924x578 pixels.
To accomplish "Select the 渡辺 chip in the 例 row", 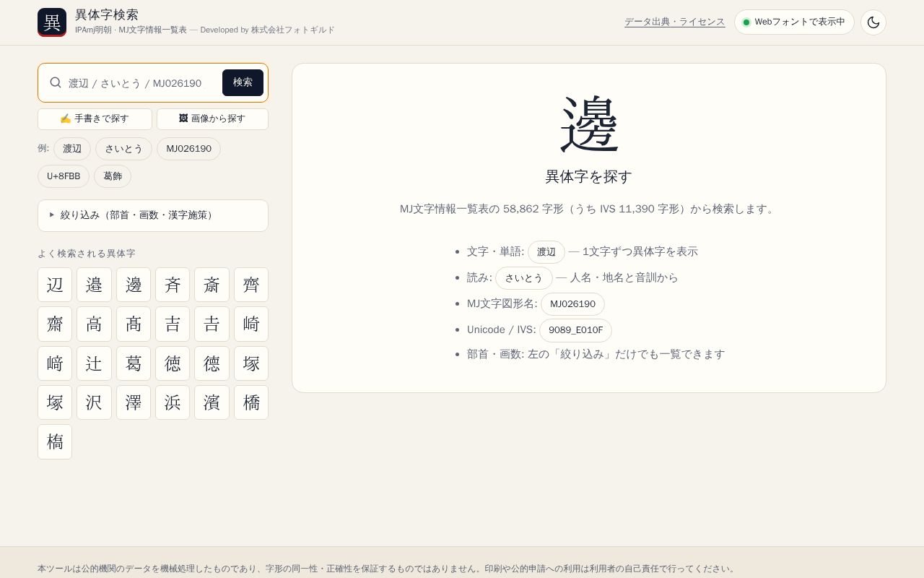I will tap(72, 149).
